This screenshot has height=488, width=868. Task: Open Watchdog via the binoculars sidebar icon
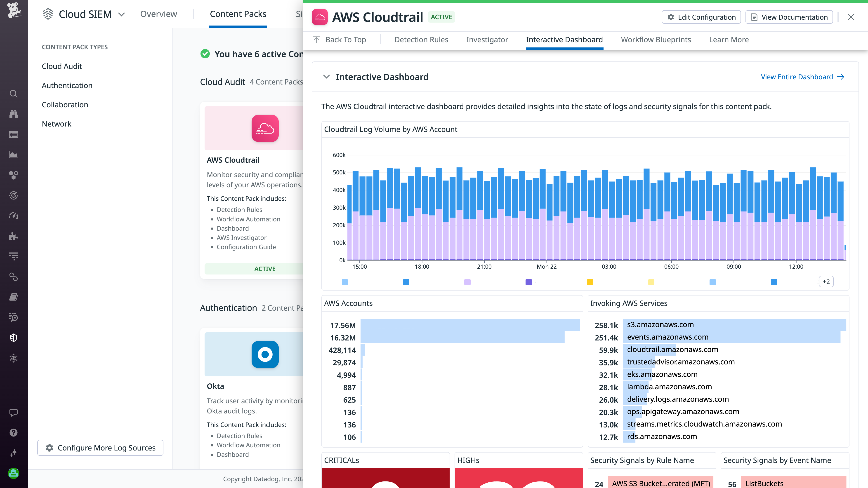tap(14, 114)
